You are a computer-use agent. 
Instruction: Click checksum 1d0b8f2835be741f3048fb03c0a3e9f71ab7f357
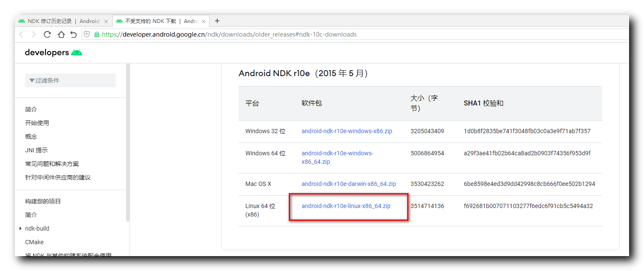tap(527, 131)
